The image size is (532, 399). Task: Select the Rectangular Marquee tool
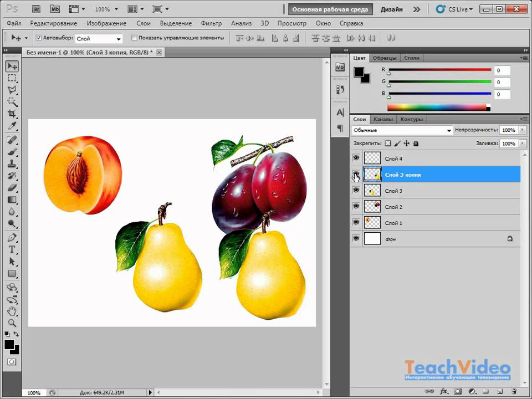pyautogui.click(x=12, y=78)
